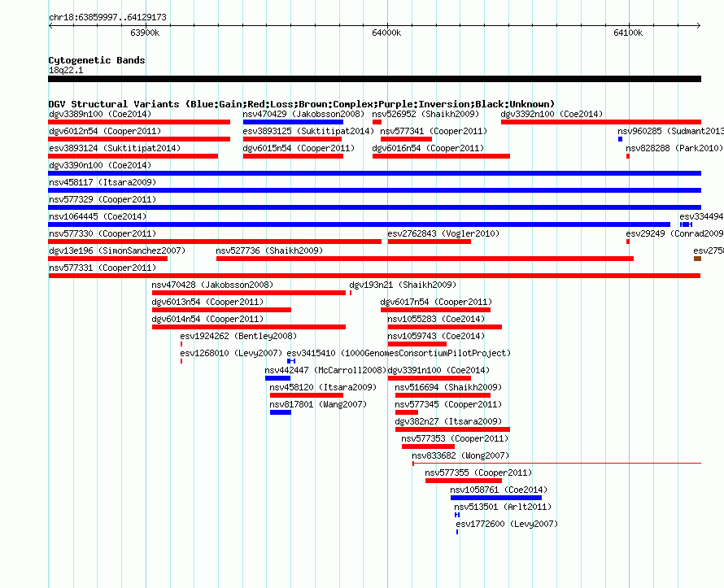
Task: Open the nsv577355 (Cooper2011) label
Action: point(478,473)
